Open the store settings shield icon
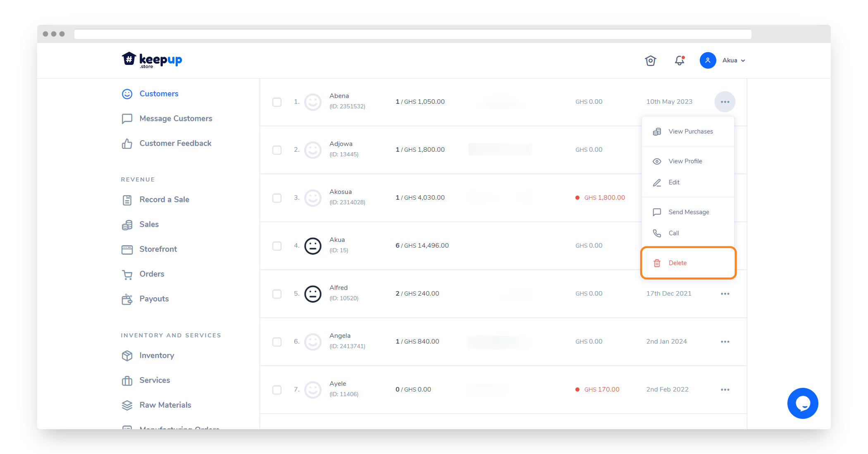Viewport: 868px width, 454px height. pos(651,60)
